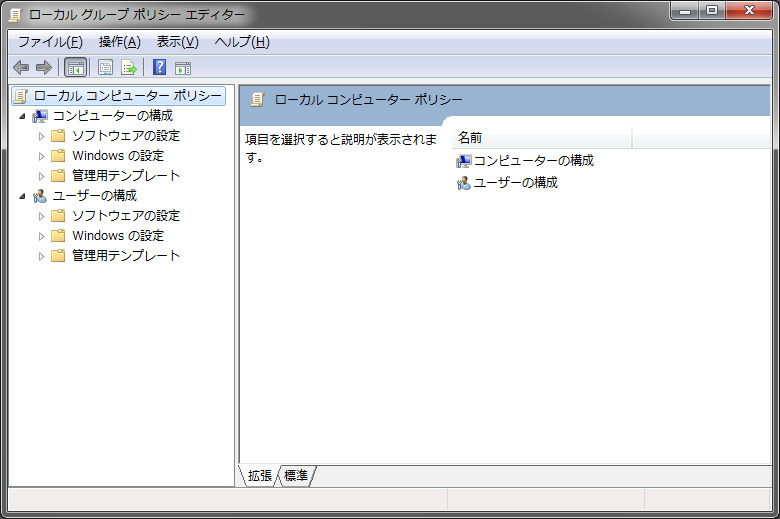Viewport: 780px width, 519px height.
Task: Expand ソフトウェアの設定 under コンピューターの構成
Action: pyautogui.click(x=41, y=136)
